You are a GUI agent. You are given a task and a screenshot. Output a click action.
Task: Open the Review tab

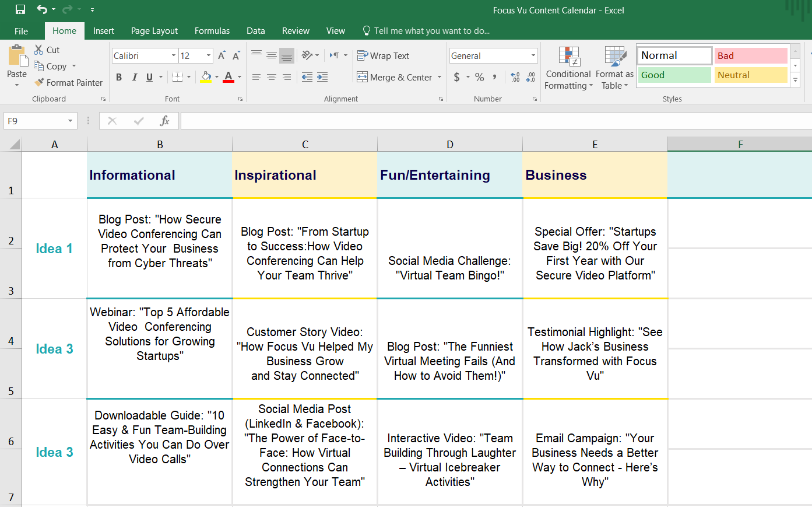296,31
